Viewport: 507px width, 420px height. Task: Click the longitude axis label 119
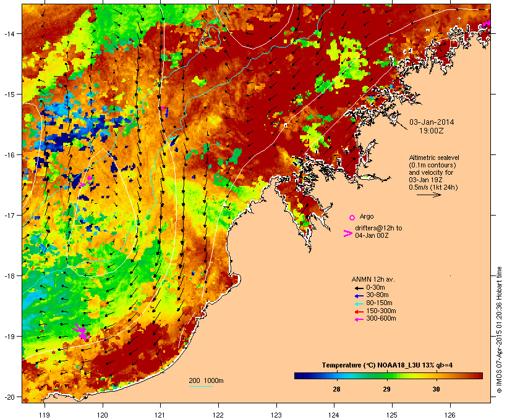(x=45, y=415)
